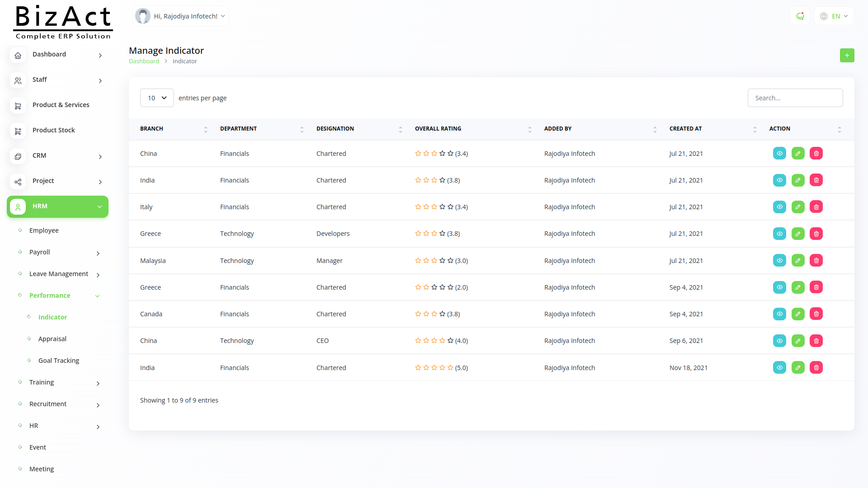Edit the Italy Financials indicator

[798, 207]
